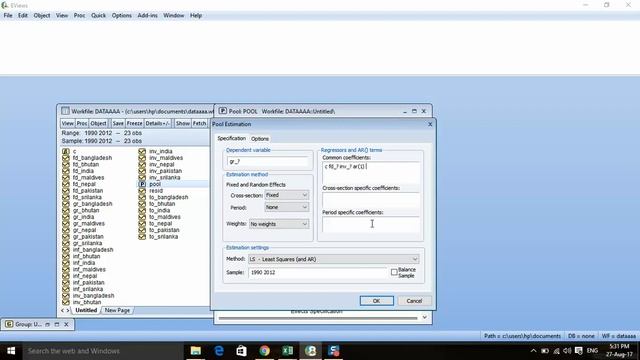
Task: Click the workfile View button
Action: (68, 123)
